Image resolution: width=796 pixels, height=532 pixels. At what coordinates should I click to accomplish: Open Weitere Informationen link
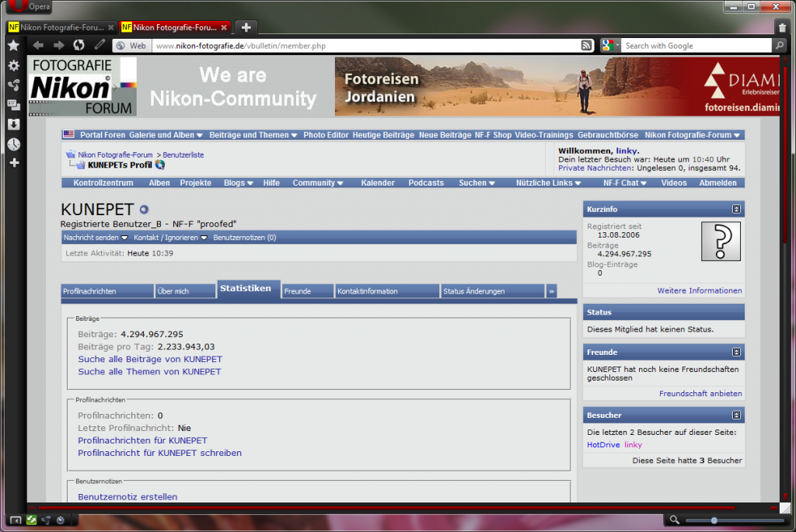tap(700, 290)
